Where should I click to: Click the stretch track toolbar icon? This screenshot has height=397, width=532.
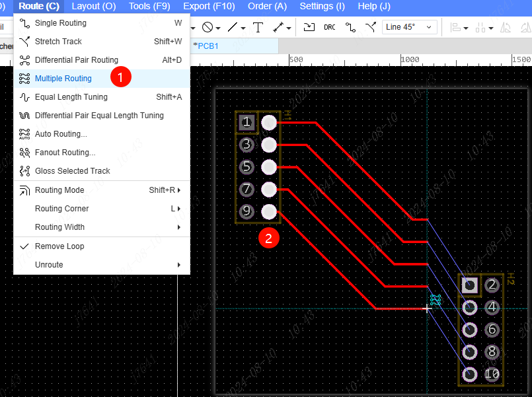point(371,27)
